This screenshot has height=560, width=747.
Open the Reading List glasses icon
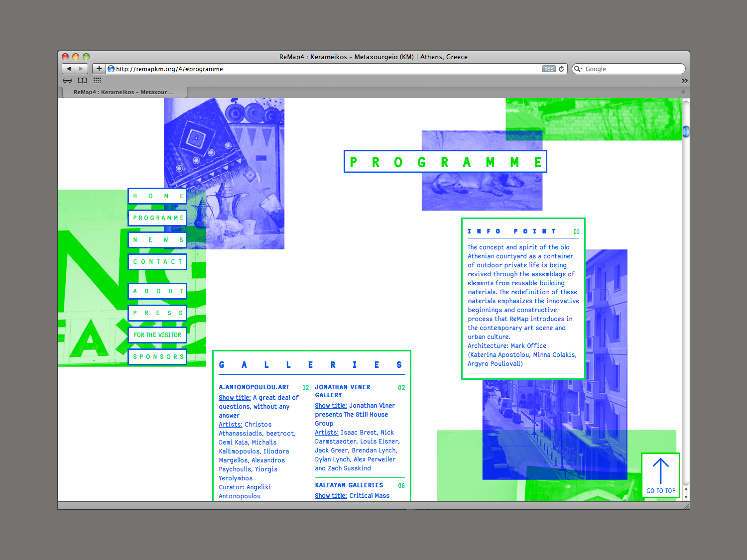(67, 80)
